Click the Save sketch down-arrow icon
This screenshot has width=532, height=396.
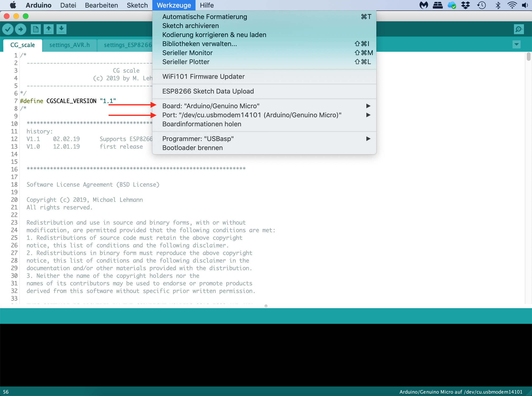tap(61, 29)
